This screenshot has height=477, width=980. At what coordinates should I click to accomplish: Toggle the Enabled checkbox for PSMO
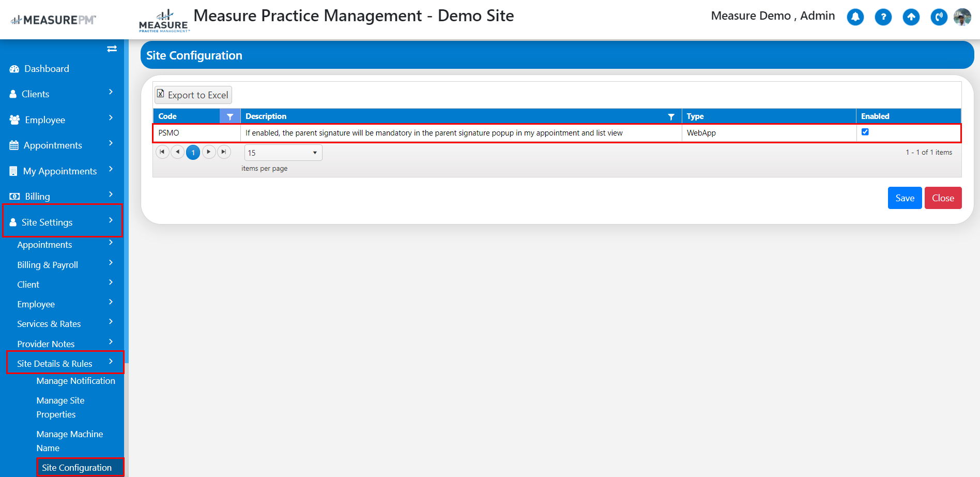865,132
